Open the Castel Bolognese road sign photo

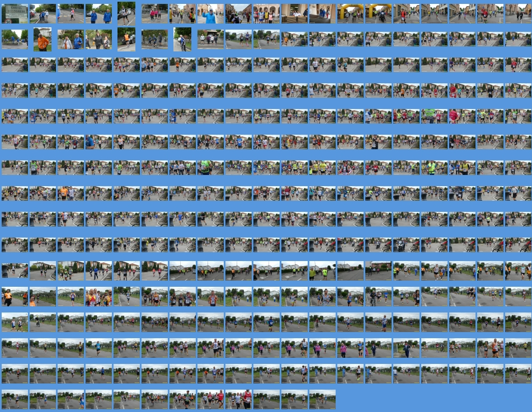[x=15, y=13]
